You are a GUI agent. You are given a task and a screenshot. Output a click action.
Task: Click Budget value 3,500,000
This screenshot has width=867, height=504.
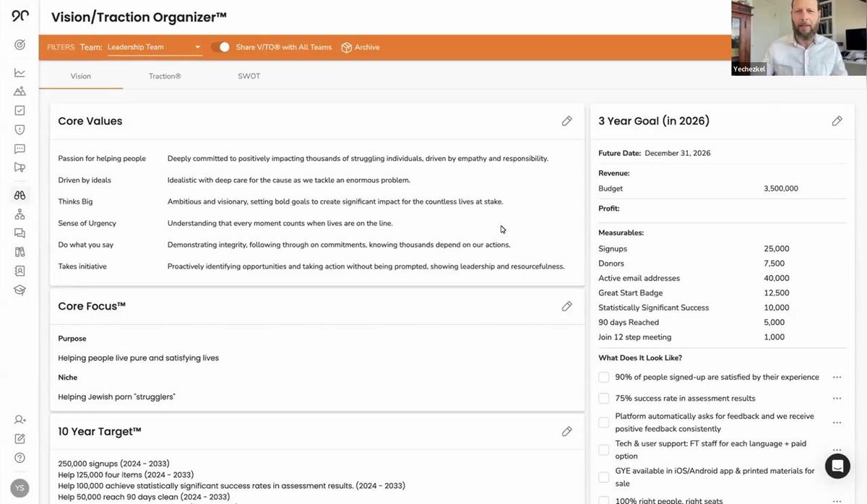coord(781,188)
